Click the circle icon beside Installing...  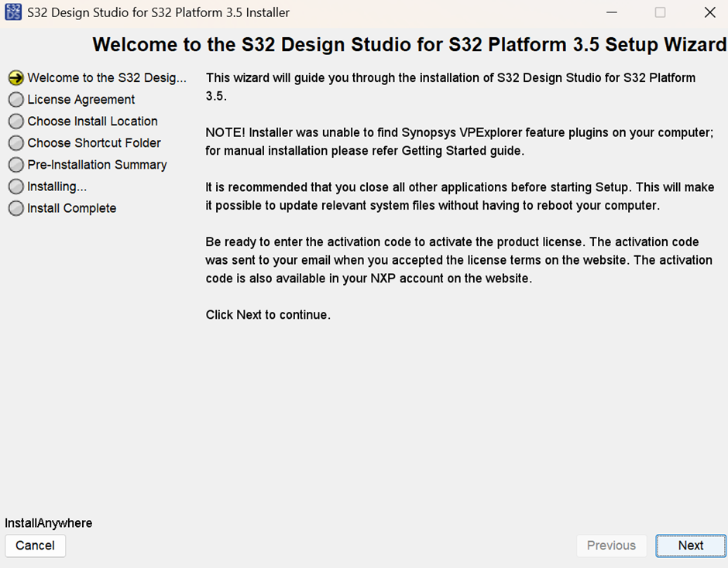click(x=15, y=186)
